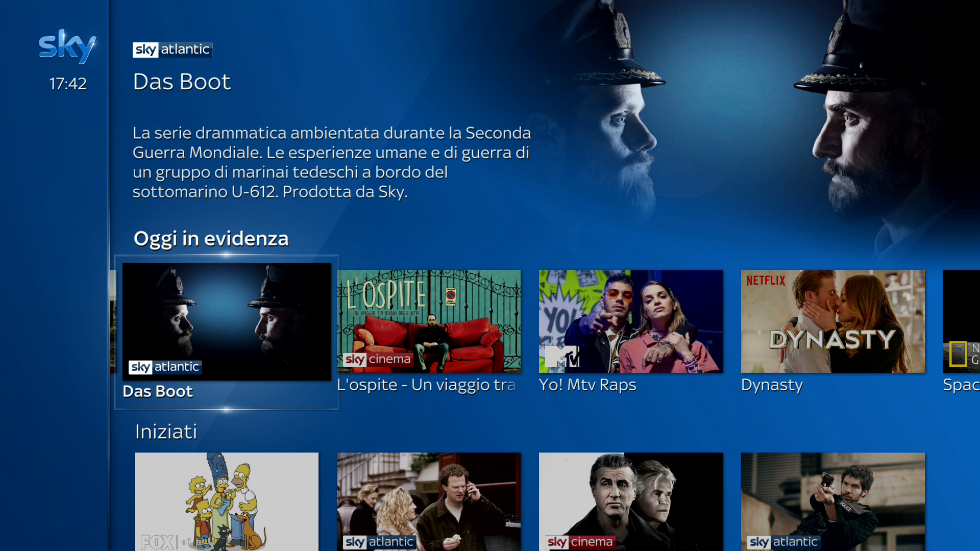Click the Netflix logo on the Dynasty thumbnail
This screenshot has width=980, height=551.
point(766,281)
